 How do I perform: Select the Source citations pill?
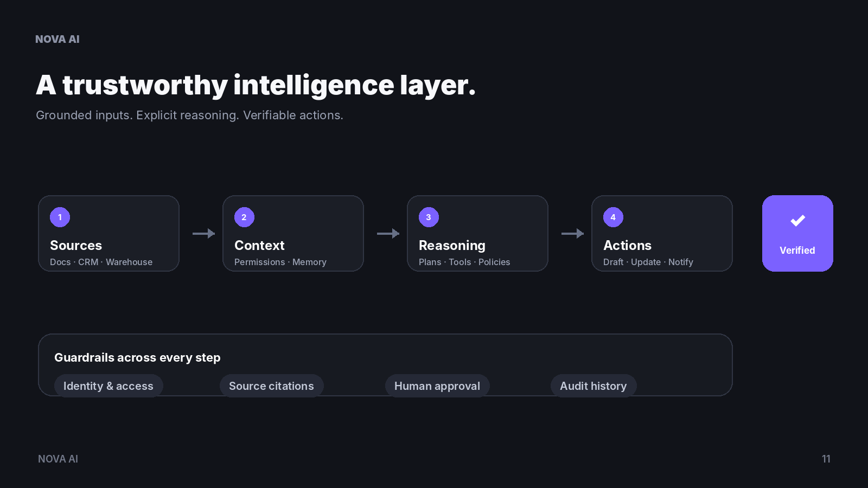pyautogui.click(x=271, y=386)
